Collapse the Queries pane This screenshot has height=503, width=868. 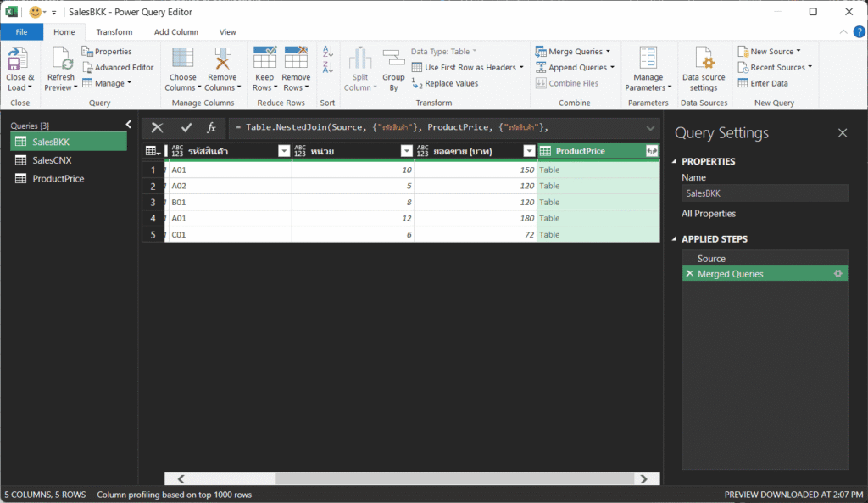point(129,125)
